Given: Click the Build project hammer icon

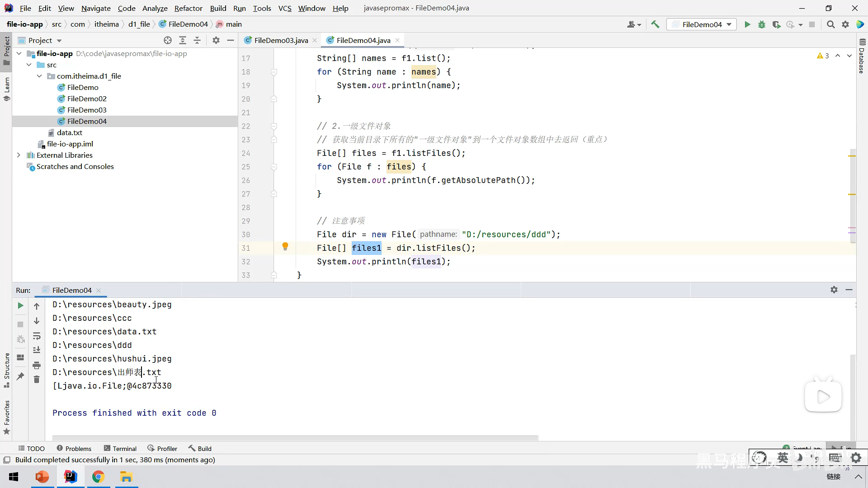Looking at the screenshot, I should click(x=655, y=24).
